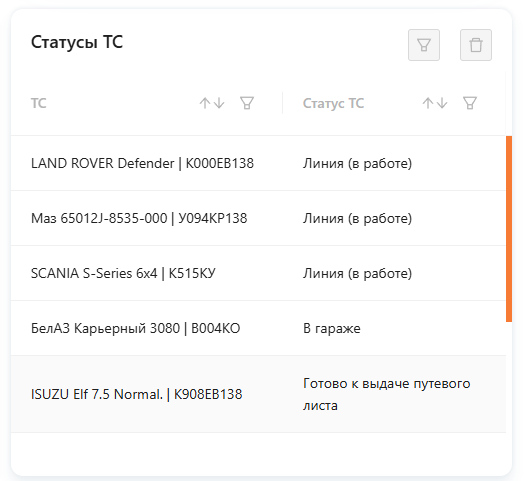Click the trash delete button in header
This screenshot has width=525, height=481.
coord(476,45)
